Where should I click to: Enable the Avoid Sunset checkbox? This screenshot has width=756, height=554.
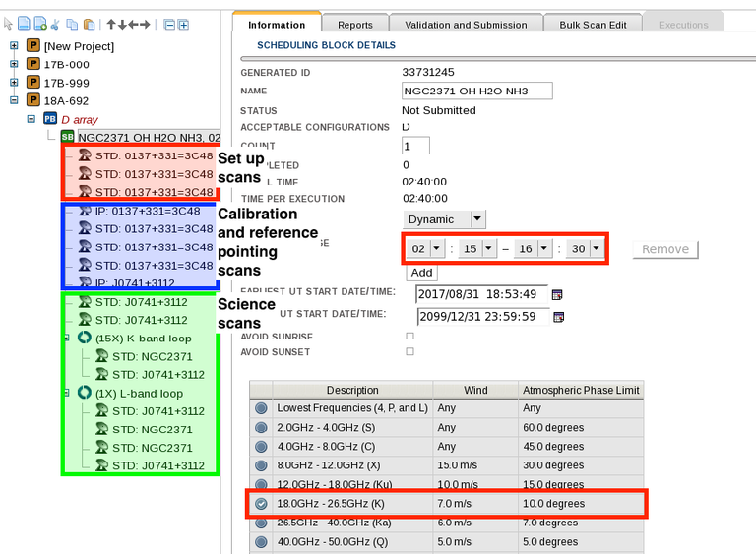409,351
